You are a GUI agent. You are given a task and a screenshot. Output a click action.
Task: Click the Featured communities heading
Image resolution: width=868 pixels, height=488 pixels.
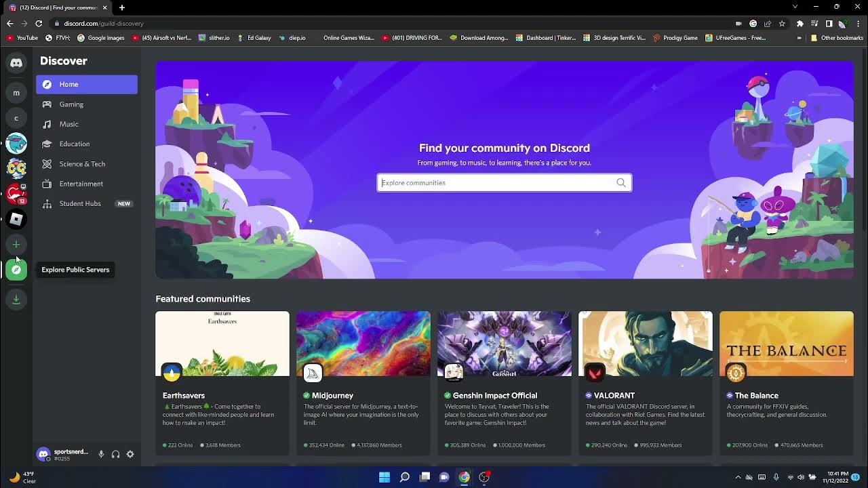[x=203, y=299]
